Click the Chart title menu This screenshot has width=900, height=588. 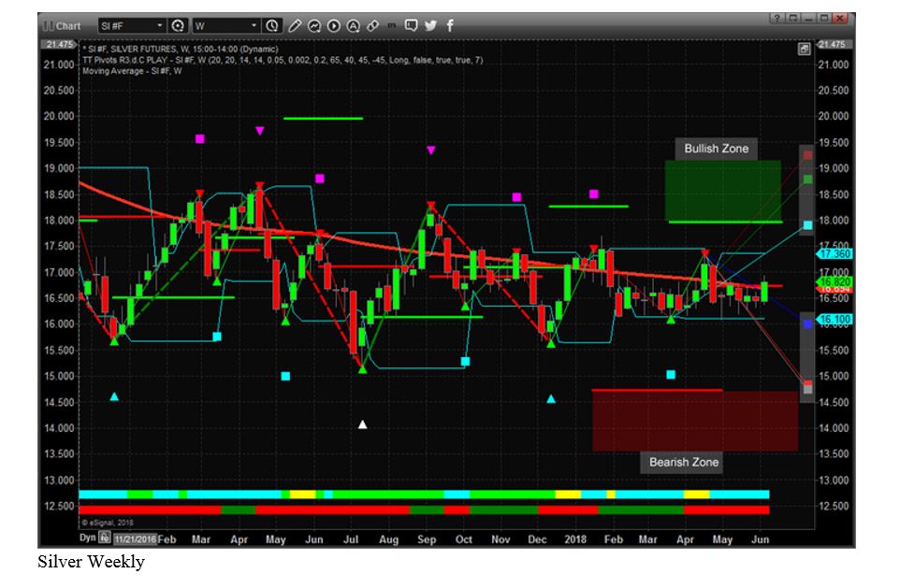[x=63, y=26]
